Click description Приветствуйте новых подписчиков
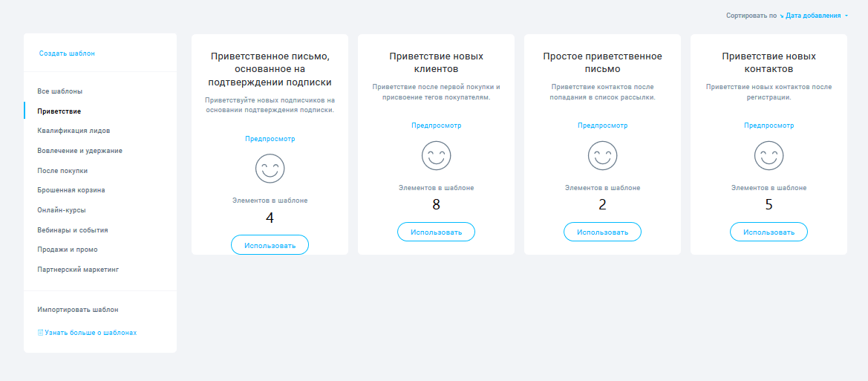The width and height of the screenshot is (868, 381). pyautogui.click(x=270, y=105)
